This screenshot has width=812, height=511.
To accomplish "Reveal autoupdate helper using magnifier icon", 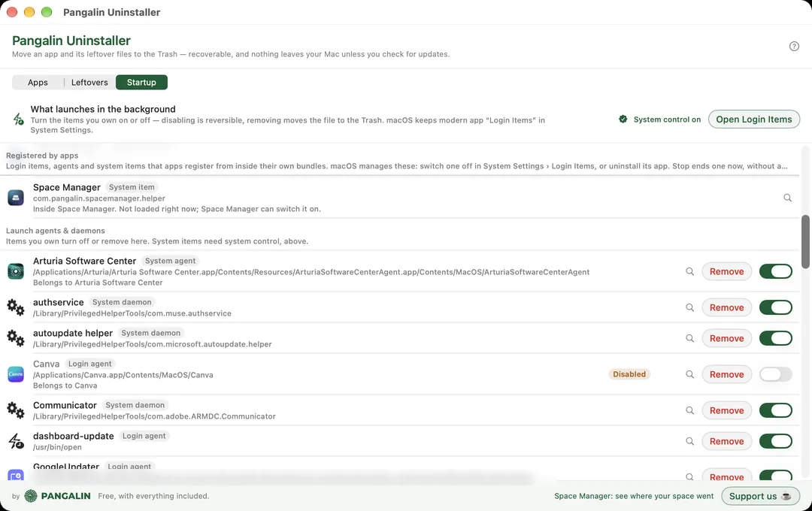I will coord(689,338).
